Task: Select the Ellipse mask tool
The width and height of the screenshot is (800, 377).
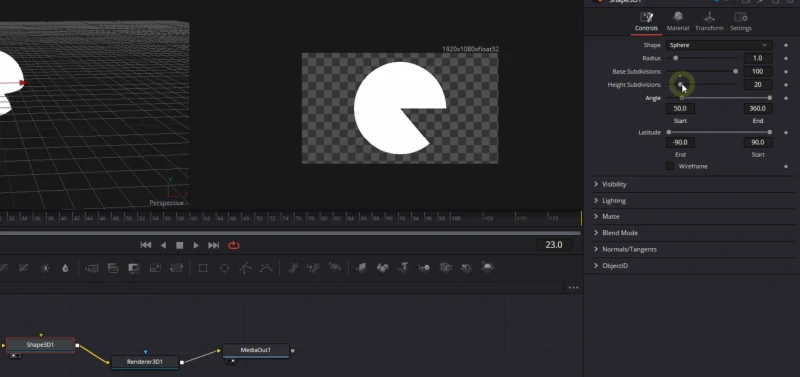Action: 224,268
